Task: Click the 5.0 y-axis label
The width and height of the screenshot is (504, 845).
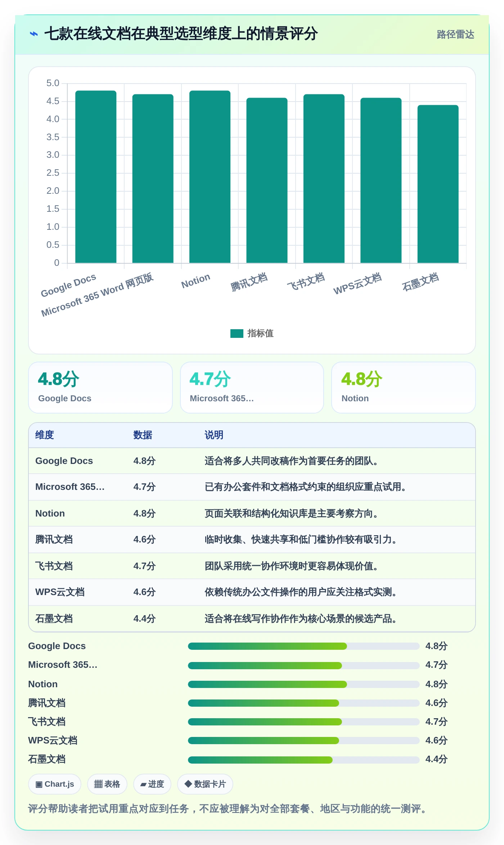Action: (x=53, y=83)
